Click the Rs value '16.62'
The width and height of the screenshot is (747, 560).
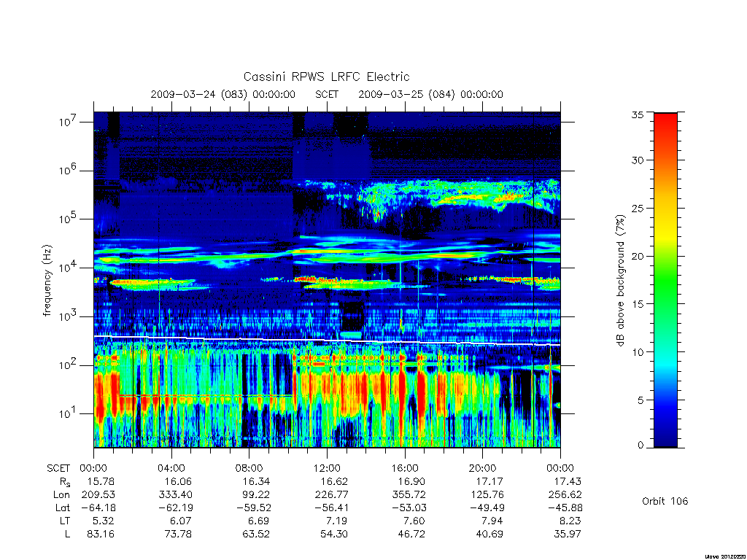coord(334,481)
